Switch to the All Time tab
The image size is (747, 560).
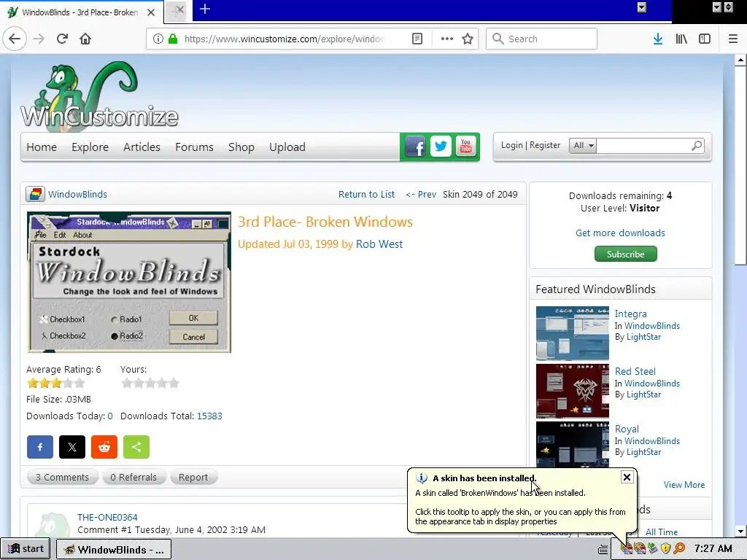661,532
